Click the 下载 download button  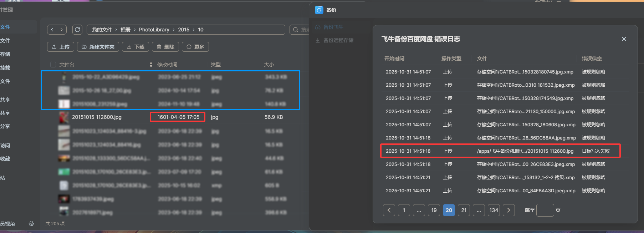pyautogui.click(x=136, y=47)
